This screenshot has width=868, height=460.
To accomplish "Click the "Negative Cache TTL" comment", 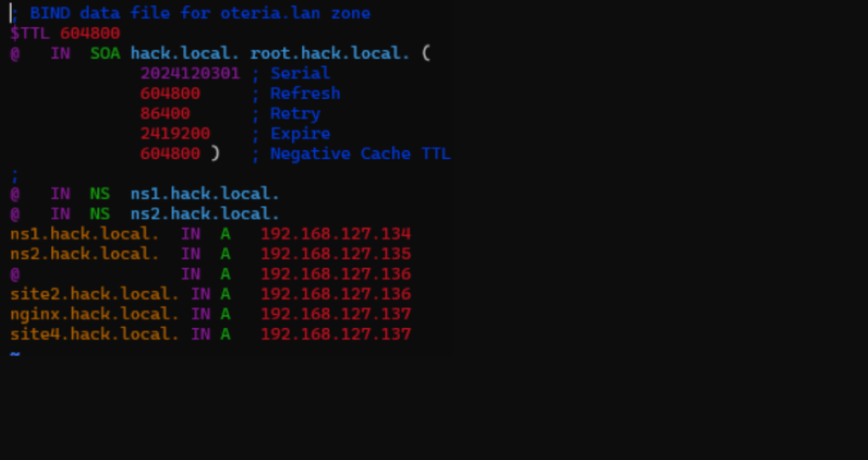I will (x=360, y=154).
